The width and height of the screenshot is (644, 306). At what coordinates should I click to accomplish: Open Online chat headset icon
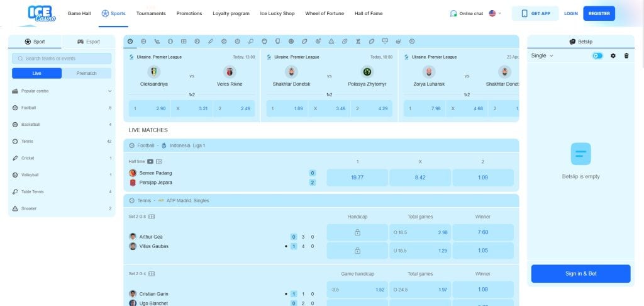coord(453,13)
